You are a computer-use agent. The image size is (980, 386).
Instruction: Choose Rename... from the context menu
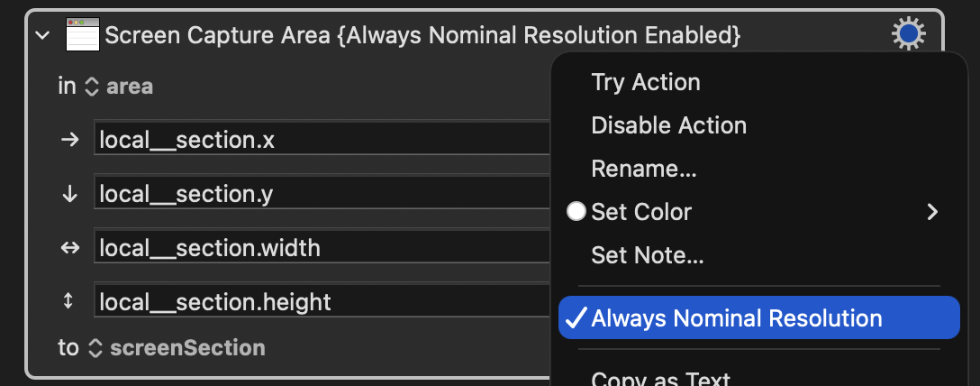click(643, 169)
